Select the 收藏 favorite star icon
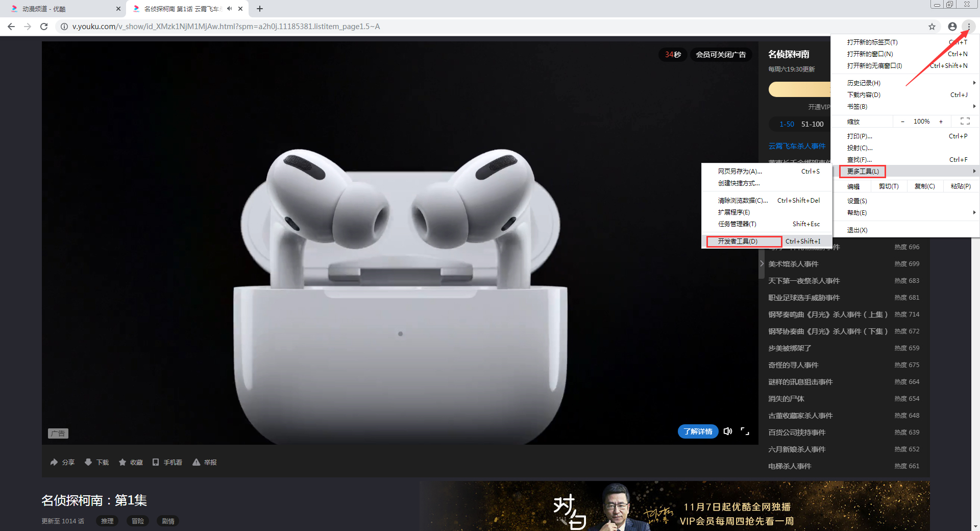This screenshot has width=980, height=531. [122, 462]
